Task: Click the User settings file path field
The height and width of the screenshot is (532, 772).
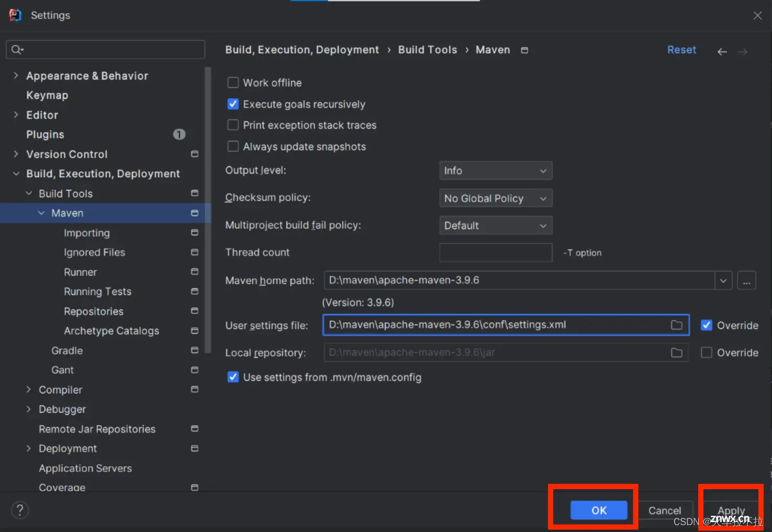Action: point(506,325)
